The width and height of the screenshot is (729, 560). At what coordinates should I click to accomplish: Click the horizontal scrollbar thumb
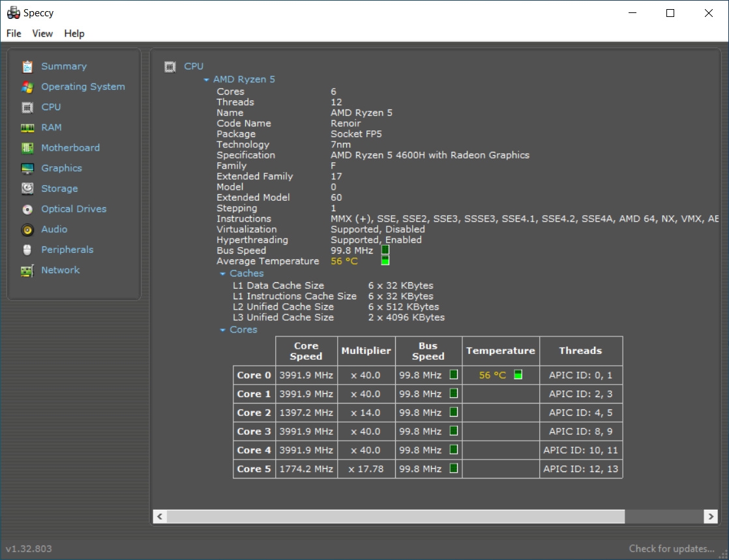coord(396,516)
